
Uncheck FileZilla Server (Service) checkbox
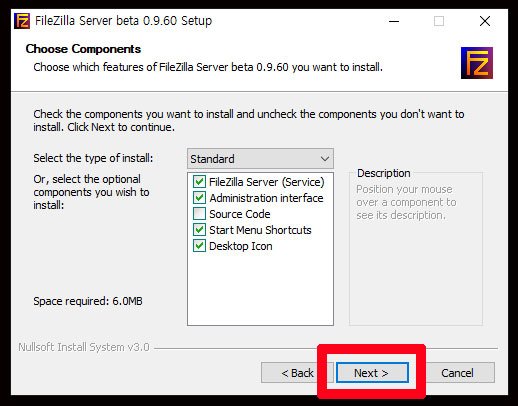coord(199,182)
